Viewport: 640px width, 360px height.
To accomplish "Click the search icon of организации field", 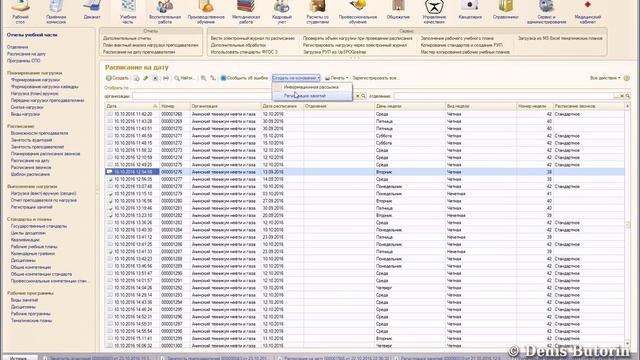I will coord(363,96).
